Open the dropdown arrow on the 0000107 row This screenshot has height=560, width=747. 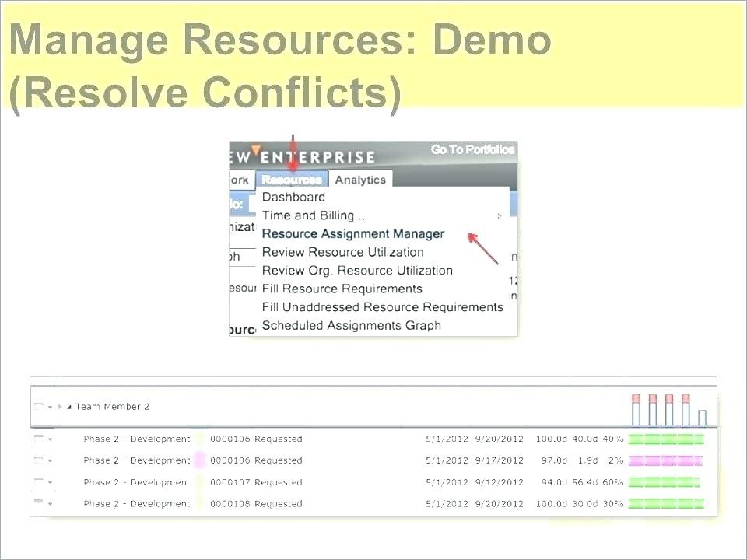[x=51, y=483]
